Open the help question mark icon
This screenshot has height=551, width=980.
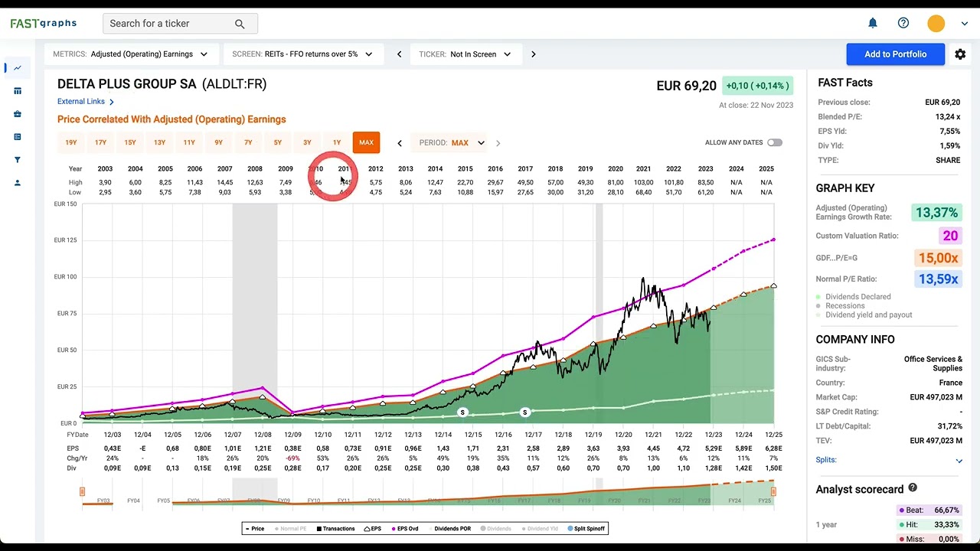[903, 23]
